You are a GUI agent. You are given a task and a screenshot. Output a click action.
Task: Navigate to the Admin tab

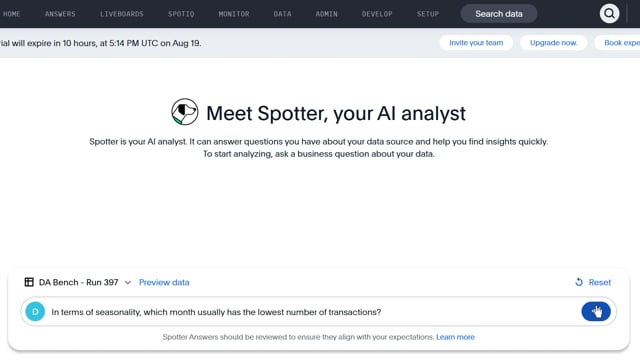tap(327, 14)
